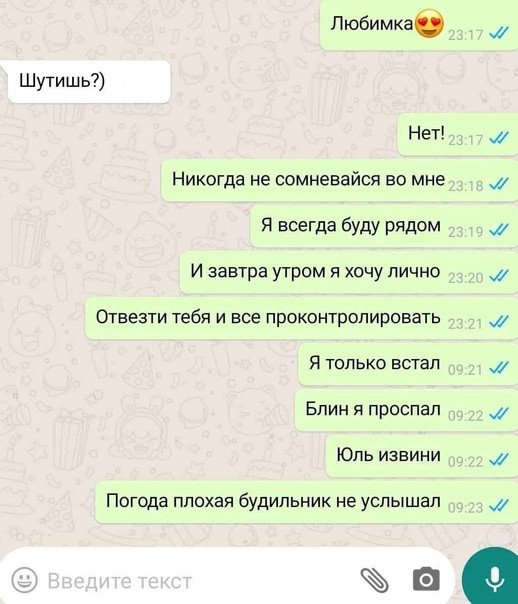
Task: Select the message Я только встал
Action: (x=408, y=364)
